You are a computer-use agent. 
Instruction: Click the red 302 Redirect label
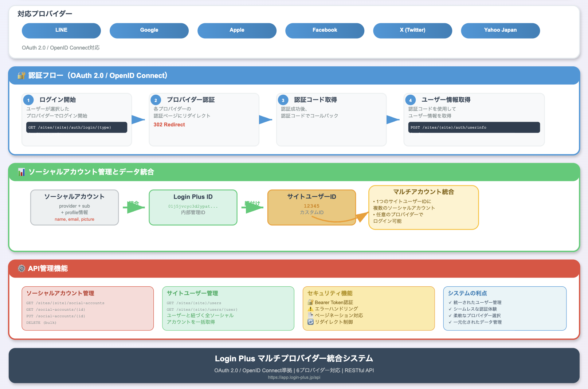click(169, 125)
